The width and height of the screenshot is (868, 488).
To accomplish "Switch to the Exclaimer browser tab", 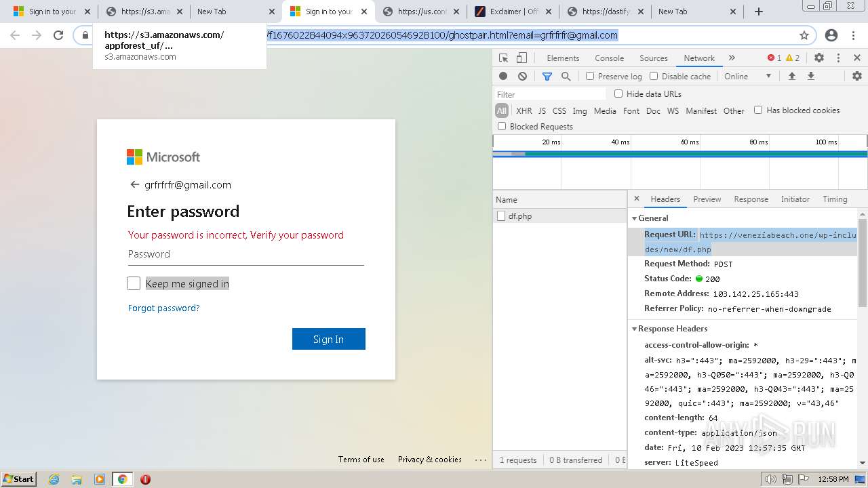I will pos(513,12).
